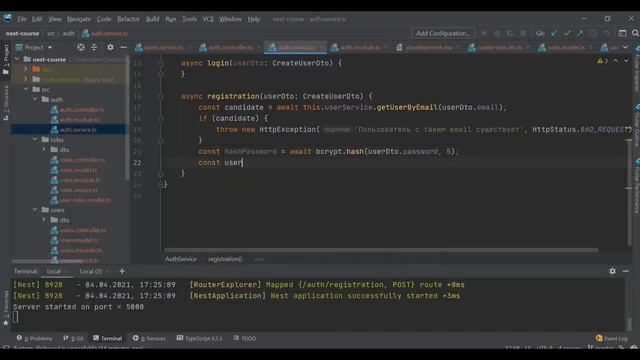This screenshot has height=360, width=640.
Task: Open the File menu
Action: [22, 19]
